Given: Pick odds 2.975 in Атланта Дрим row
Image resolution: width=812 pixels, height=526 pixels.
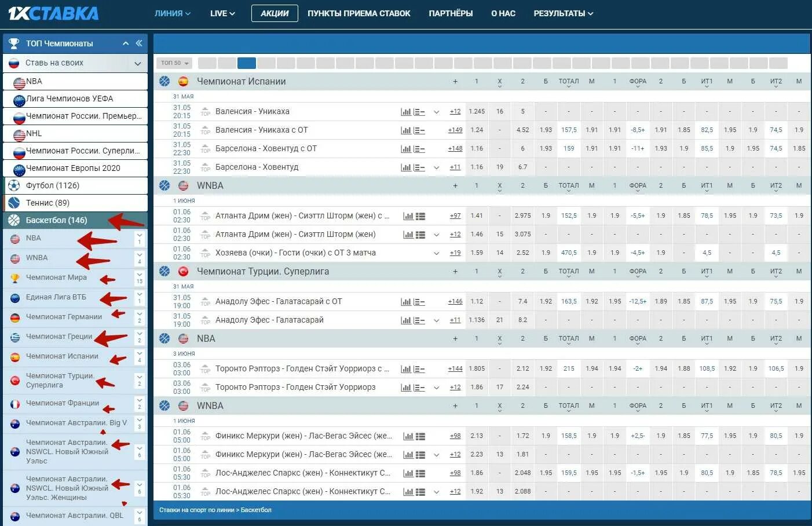Looking at the screenshot, I should pos(522,216).
